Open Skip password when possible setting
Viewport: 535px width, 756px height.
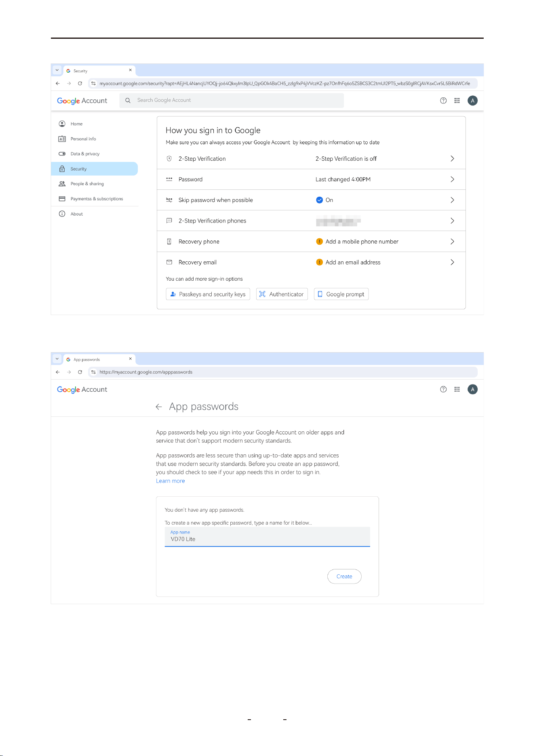tap(311, 200)
